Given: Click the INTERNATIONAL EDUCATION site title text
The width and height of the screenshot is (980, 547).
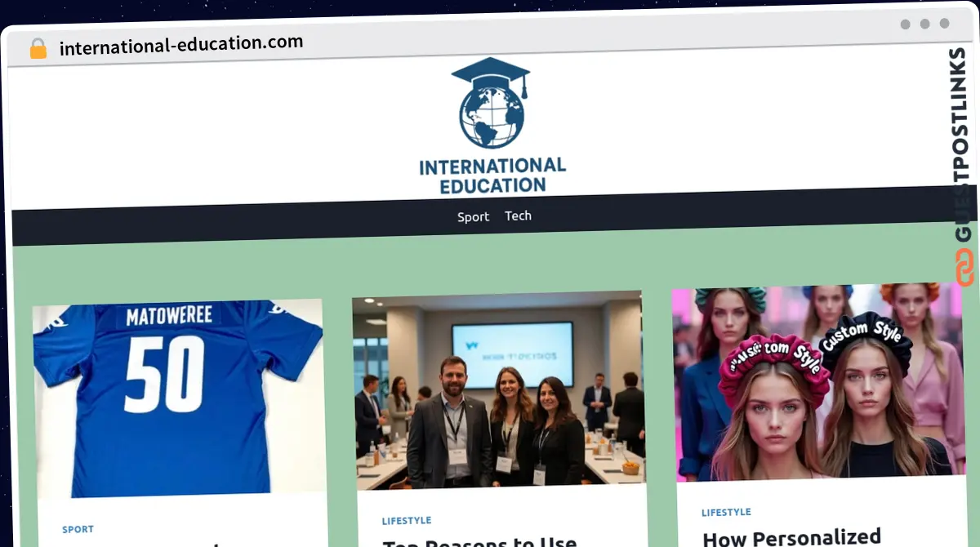Looking at the screenshot, I should [492, 176].
